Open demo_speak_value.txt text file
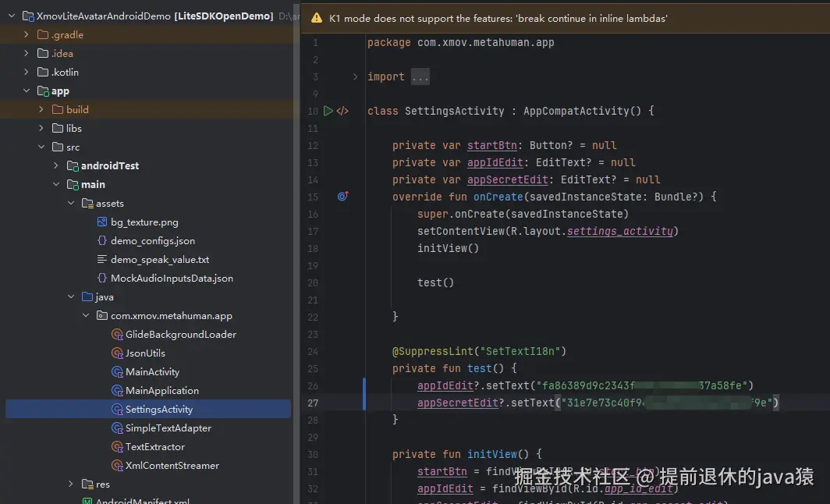This screenshot has height=504, width=830. pos(159,260)
